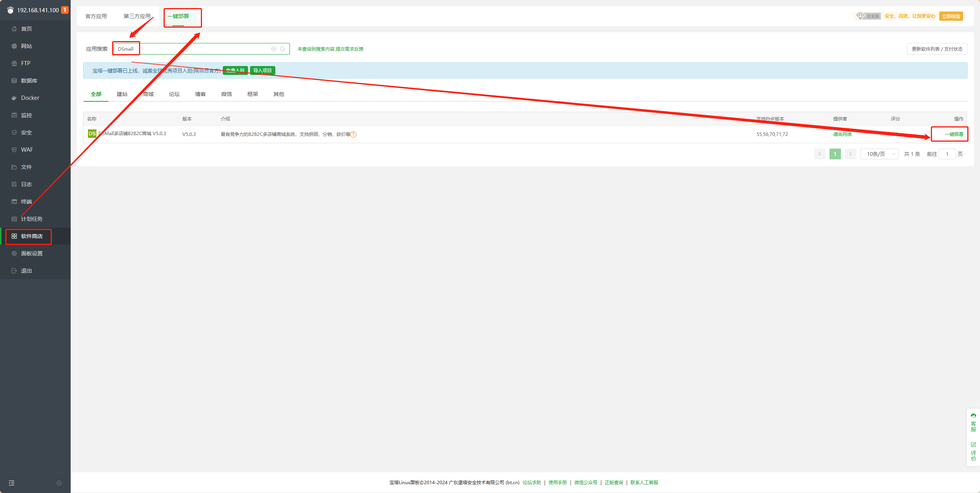Open the Docker section
Viewport: 980px width, 493px height.
35,98
